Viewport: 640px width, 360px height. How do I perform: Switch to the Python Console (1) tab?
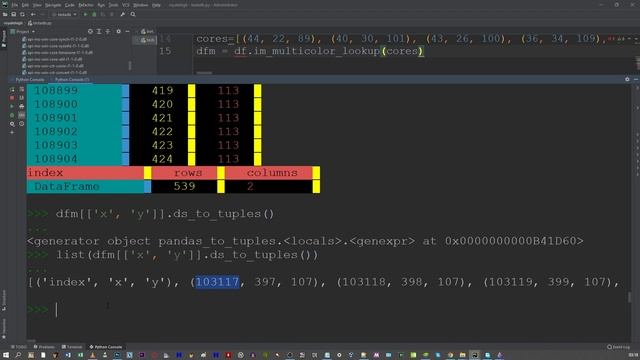72,79
